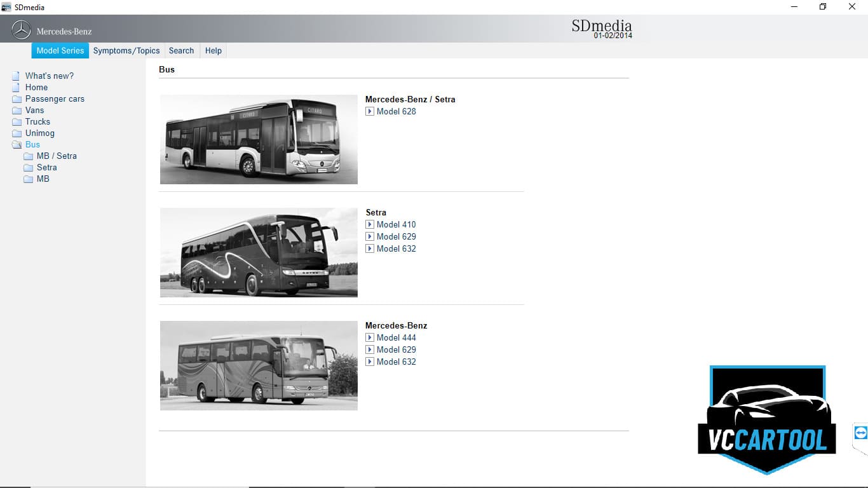Click arrow icon beside Setra Model 410
The width and height of the screenshot is (868, 488).
tap(370, 224)
